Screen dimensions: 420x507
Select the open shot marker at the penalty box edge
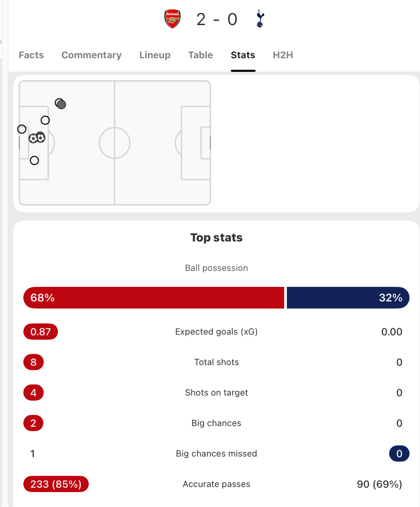[45, 120]
